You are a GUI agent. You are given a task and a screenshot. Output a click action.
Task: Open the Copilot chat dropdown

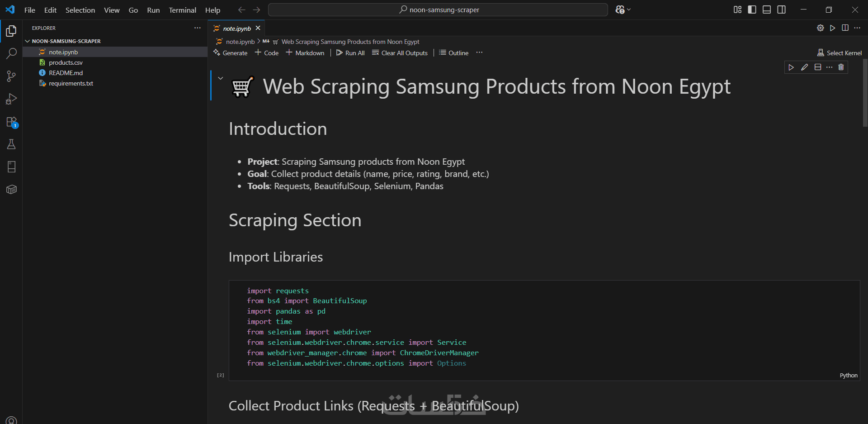click(x=629, y=10)
